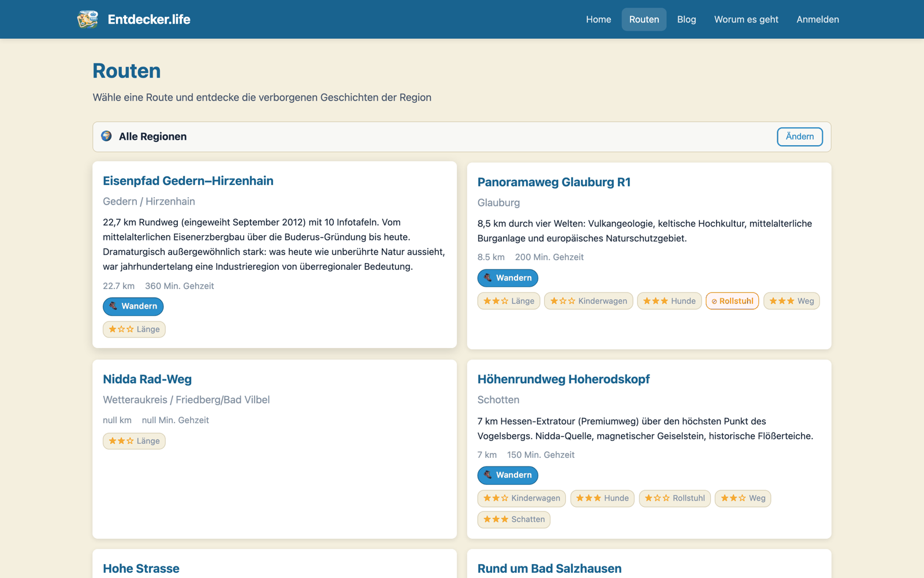Navigate to Home in top bar
Viewport: 924px width, 578px height.
coord(598,20)
